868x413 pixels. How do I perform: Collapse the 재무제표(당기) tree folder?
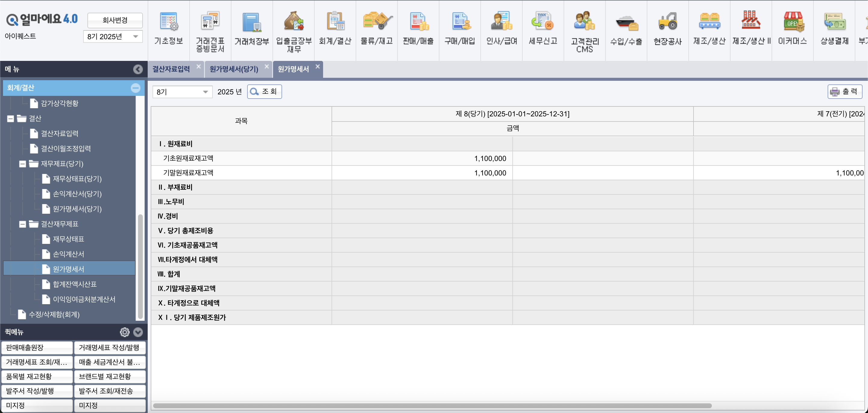(23, 164)
